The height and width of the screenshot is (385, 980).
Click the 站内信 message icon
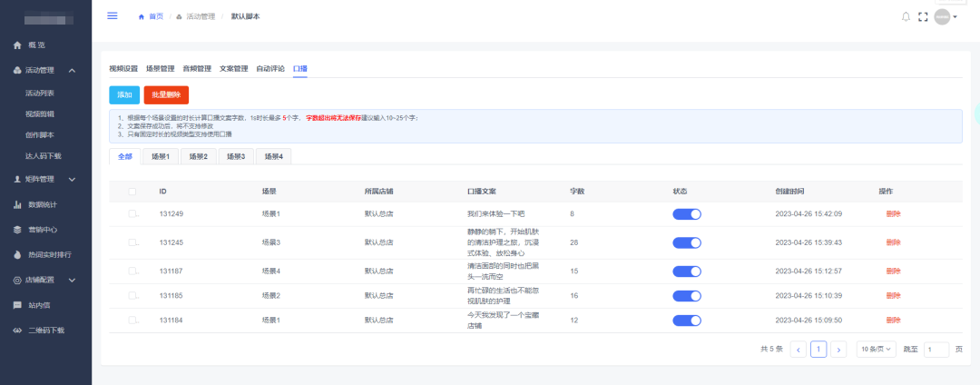pos(17,305)
